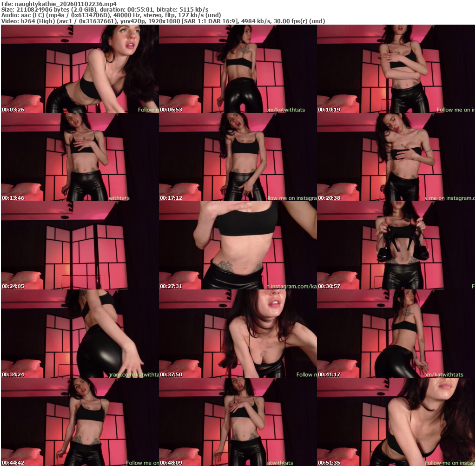Select the frame marked 00:06:53
Image resolution: width=476 pixels, height=466 pixels.
tap(238, 69)
